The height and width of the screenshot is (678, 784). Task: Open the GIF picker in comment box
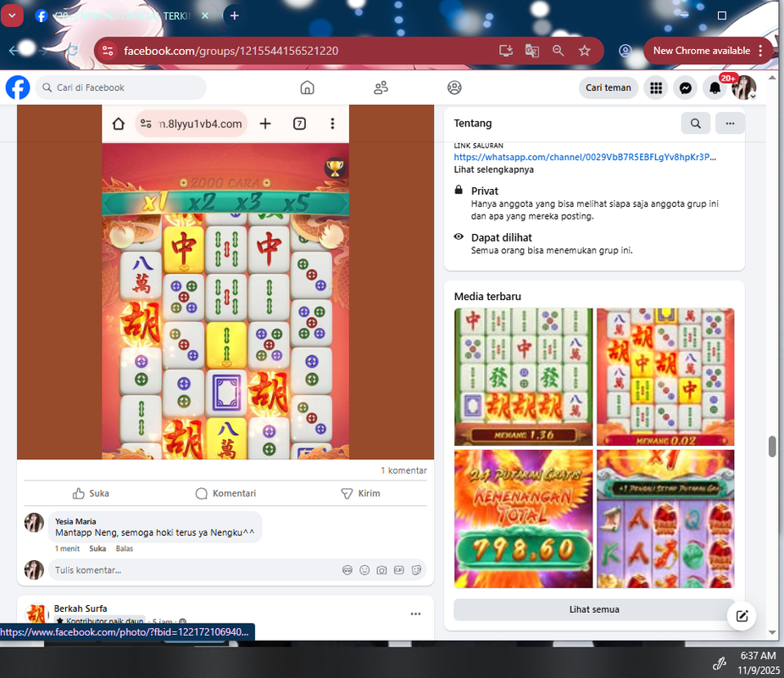click(x=398, y=570)
